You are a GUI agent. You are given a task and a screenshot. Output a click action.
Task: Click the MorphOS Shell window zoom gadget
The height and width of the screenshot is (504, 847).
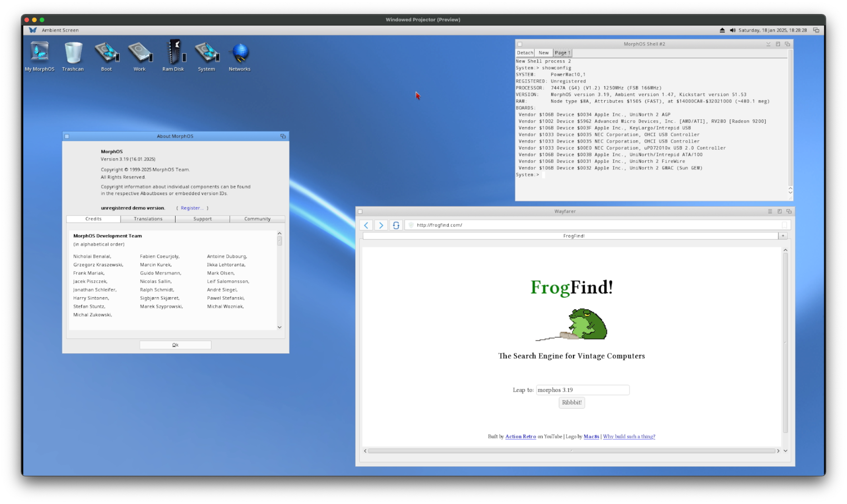[778, 44]
